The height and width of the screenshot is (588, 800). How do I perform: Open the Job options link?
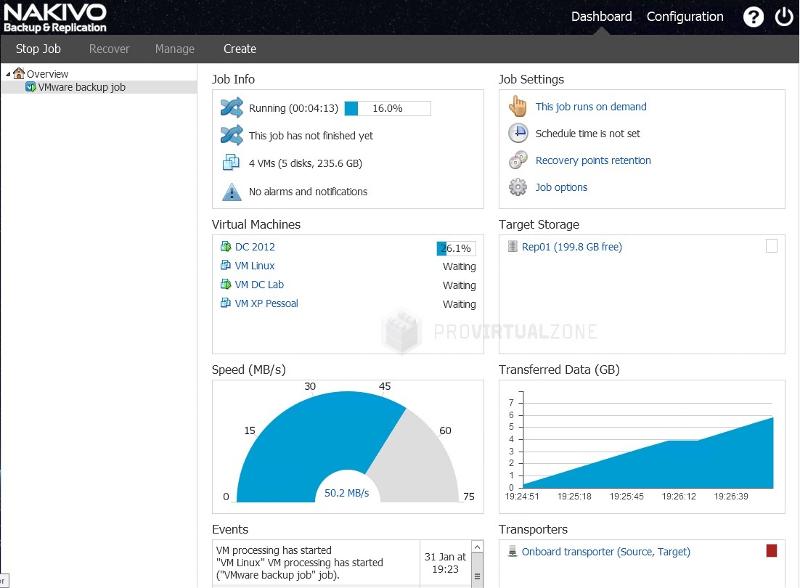point(561,187)
